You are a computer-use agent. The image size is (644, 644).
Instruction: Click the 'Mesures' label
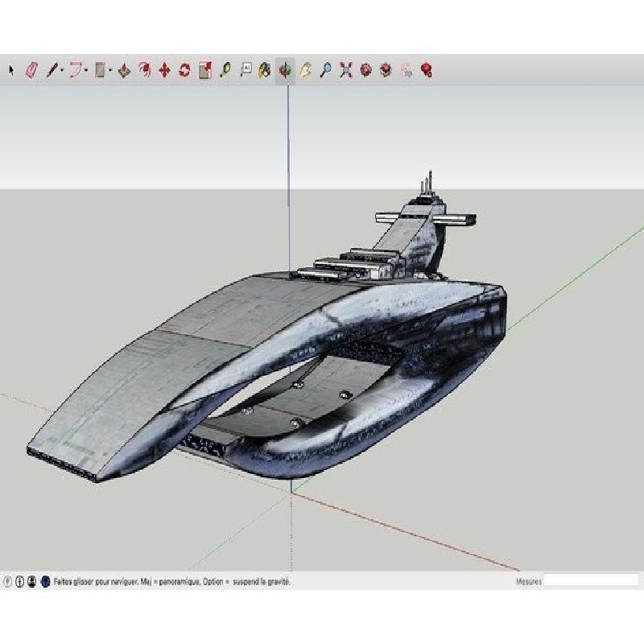click(529, 581)
